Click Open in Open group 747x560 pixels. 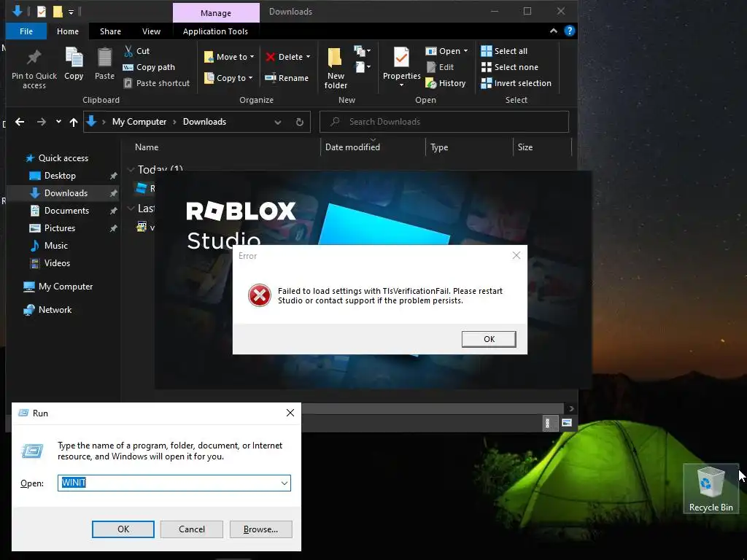[446, 51]
